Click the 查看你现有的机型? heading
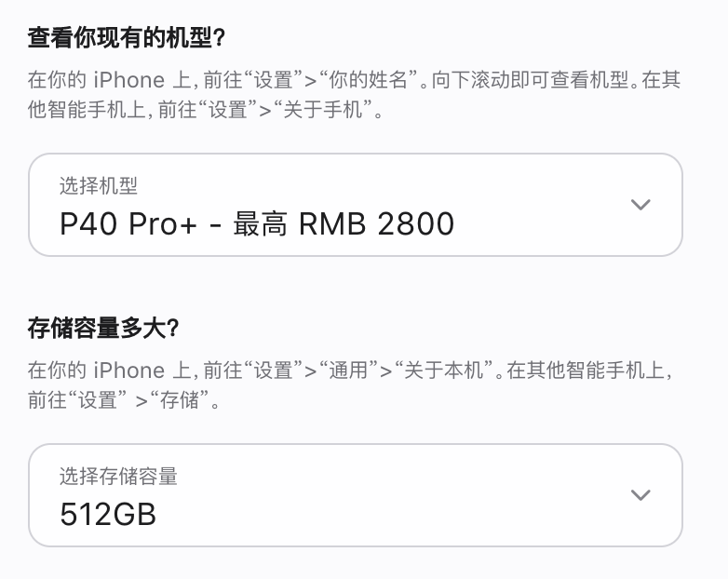728x579 pixels. click(127, 37)
